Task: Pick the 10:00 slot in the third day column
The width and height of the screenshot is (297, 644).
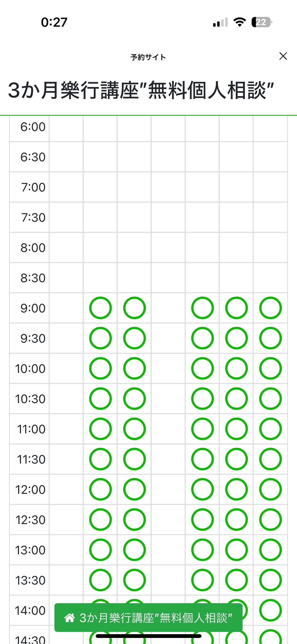Action: point(134,368)
